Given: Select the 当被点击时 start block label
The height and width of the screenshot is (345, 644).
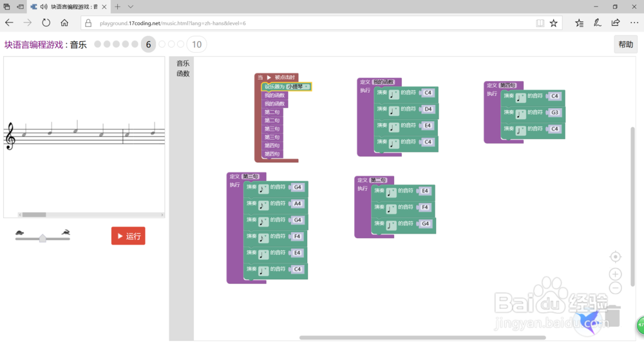Looking at the screenshot, I should pyautogui.click(x=285, y=77).
